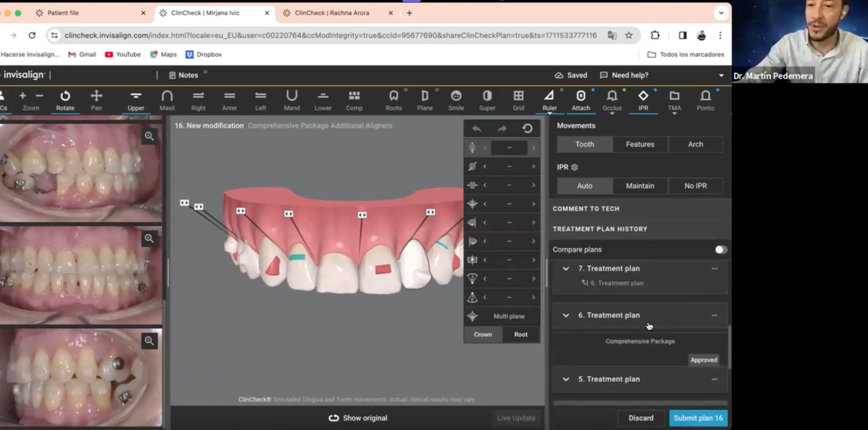Click the reset movements icon
The height and width of the screenshot is (430, 868).
527,129
